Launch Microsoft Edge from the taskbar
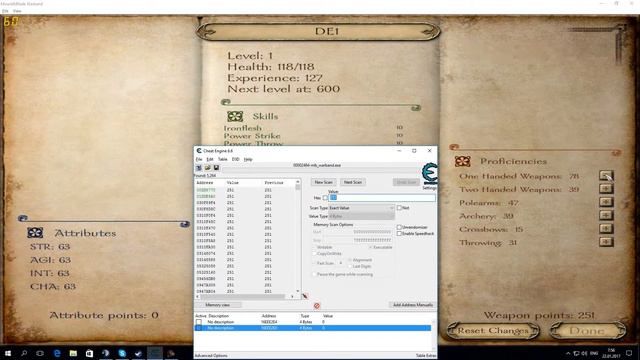 (x=57, y=353)
